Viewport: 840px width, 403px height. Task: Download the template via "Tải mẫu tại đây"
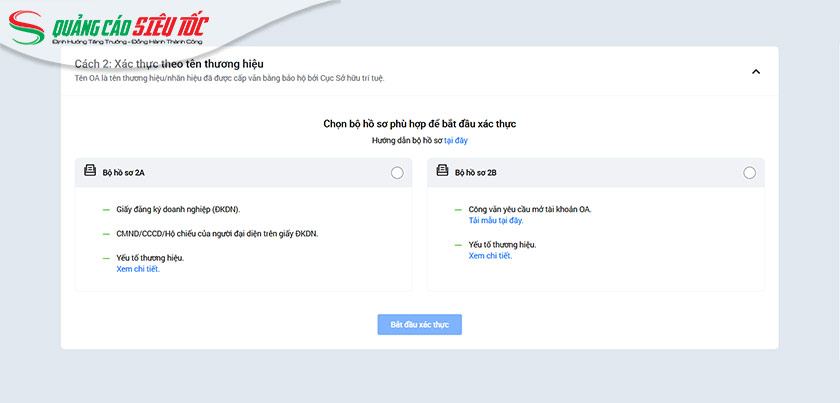[x=495, y=220]
